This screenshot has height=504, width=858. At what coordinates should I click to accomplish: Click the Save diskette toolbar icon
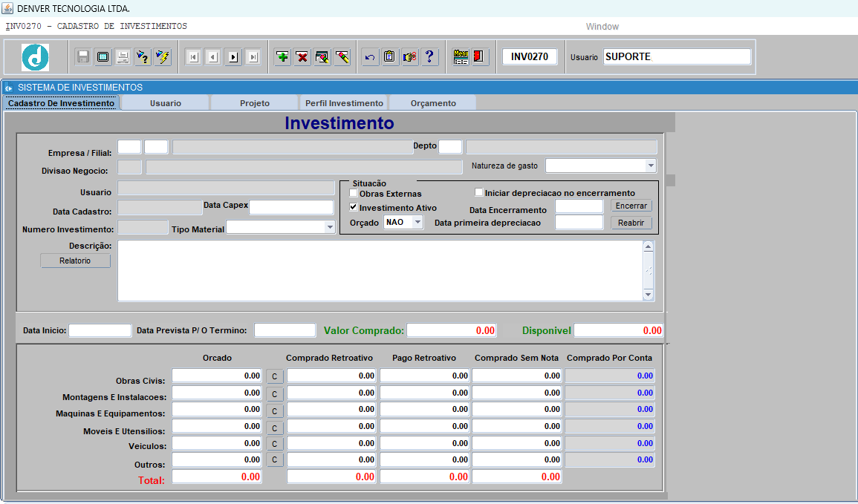pyautogui.click(x=83, y=57)
